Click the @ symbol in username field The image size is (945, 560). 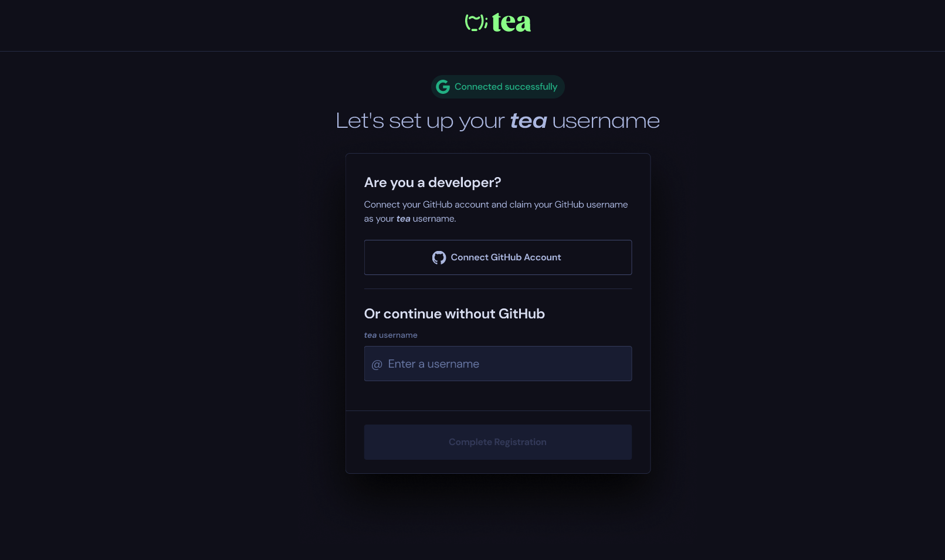(377, 364)
